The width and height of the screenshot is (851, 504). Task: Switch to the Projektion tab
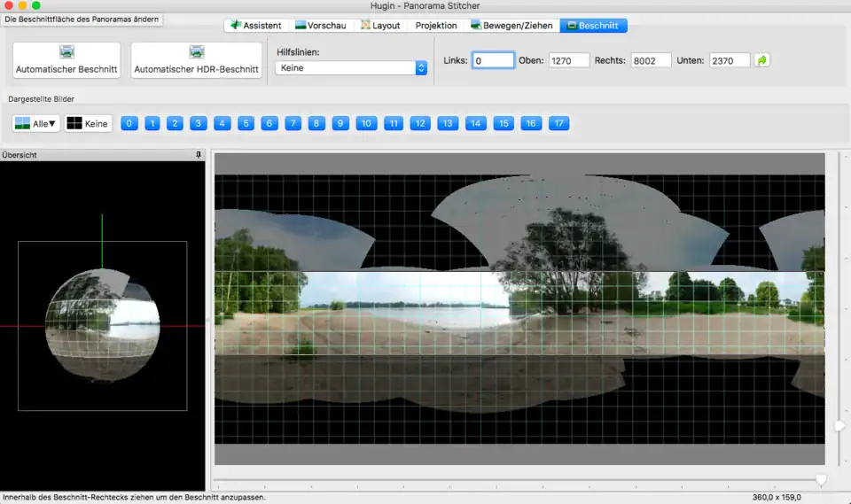coord(436,26)
